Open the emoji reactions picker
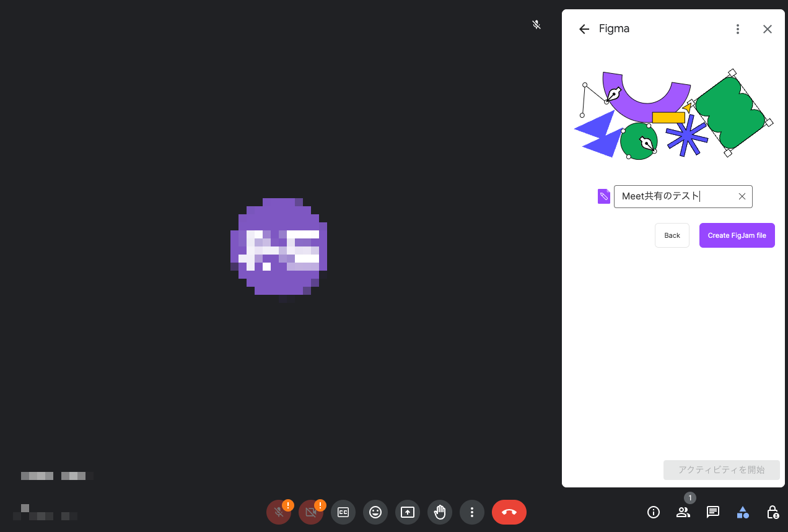 pos(375,512)
